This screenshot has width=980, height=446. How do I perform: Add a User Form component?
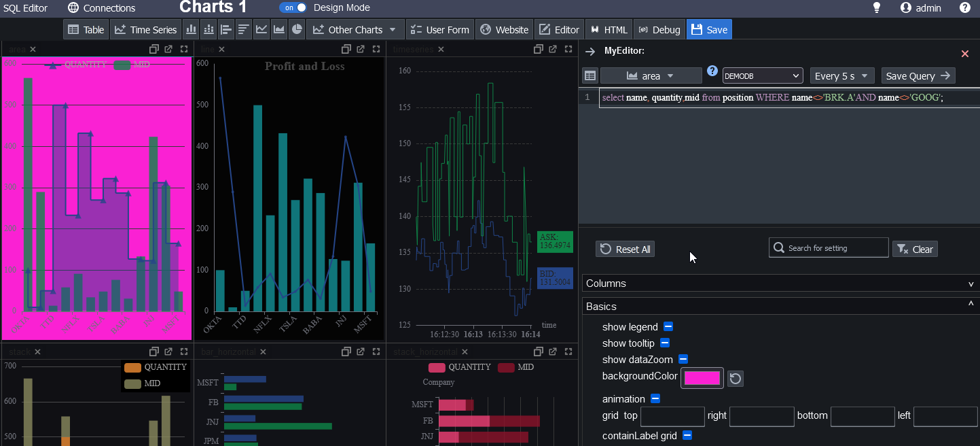click(440, 29)
